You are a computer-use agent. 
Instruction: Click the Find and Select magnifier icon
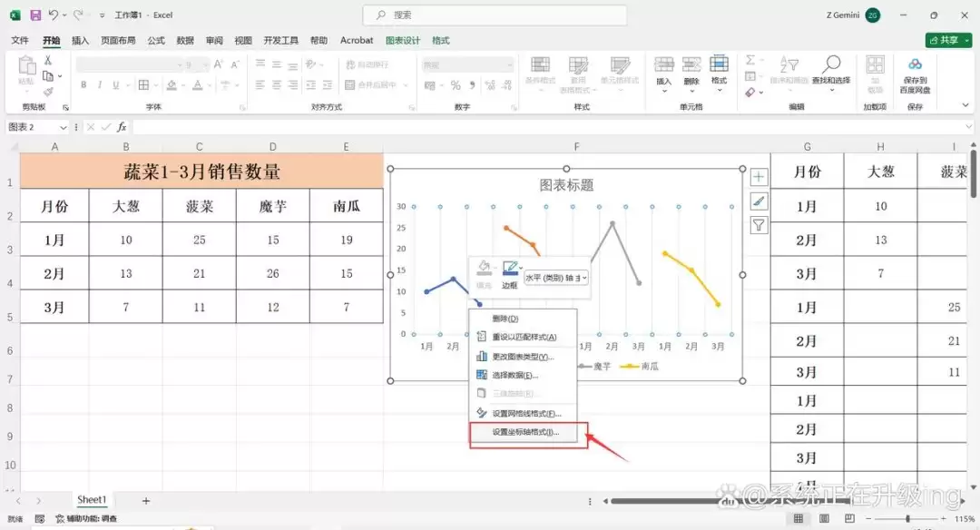point(831,64)
